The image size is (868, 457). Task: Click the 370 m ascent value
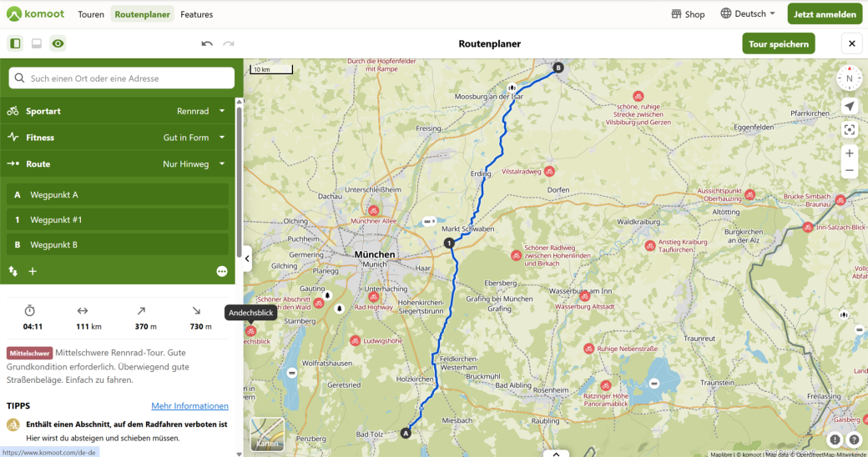point(145,326)
